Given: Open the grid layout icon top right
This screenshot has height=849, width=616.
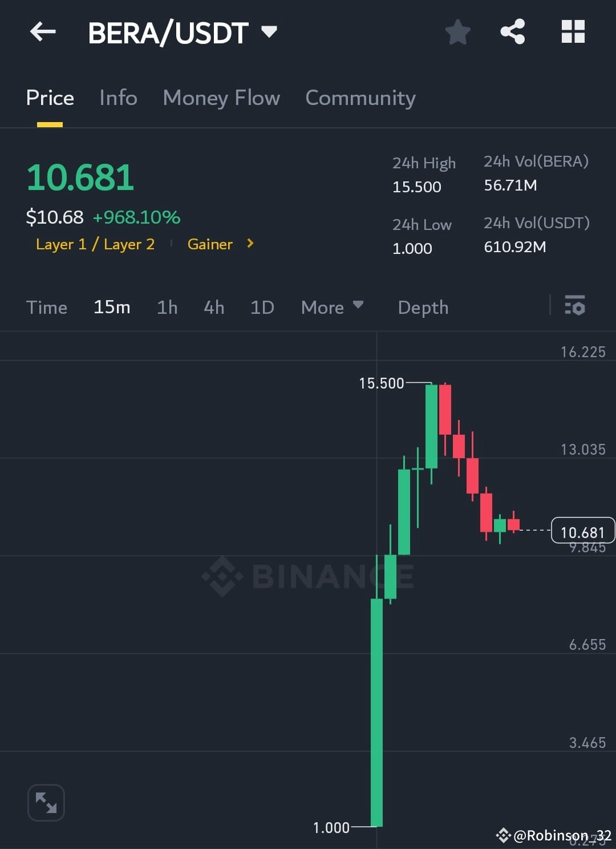Looking at the screenshot, I should click(x=573, y=32).
